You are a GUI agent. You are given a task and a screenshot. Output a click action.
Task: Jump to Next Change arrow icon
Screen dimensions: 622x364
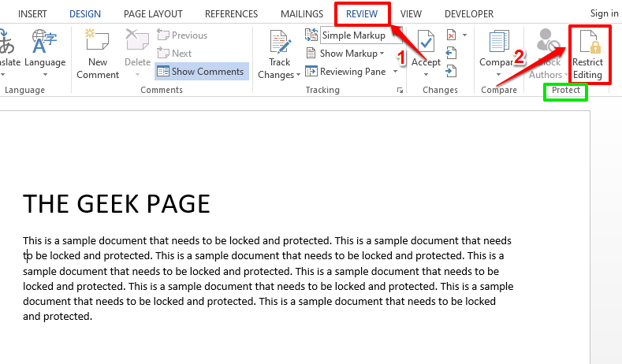451,72
